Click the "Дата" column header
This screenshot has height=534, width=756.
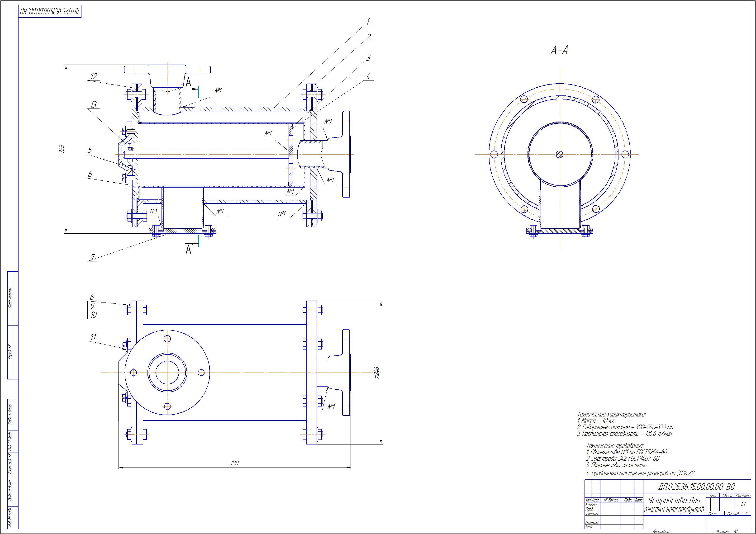639,500
